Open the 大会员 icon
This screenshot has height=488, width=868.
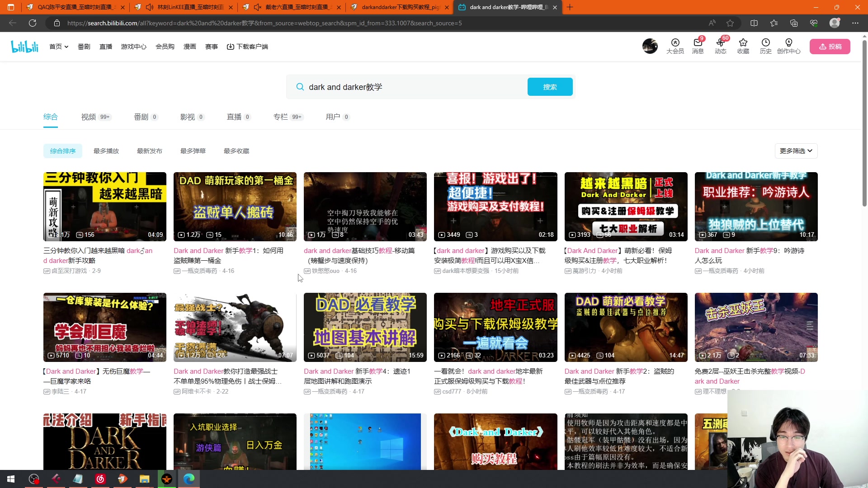pyautogui.click(x=675, y=46)
